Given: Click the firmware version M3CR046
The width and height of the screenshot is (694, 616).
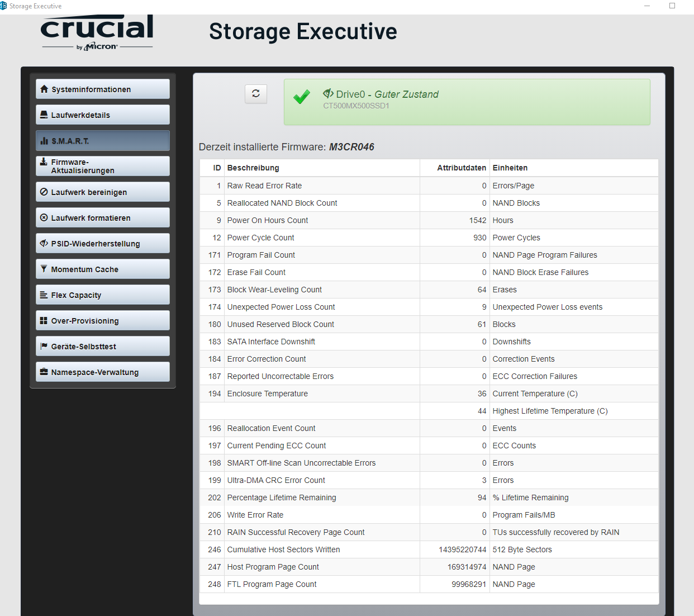Looking at the screenshot, I should [351, 147].
